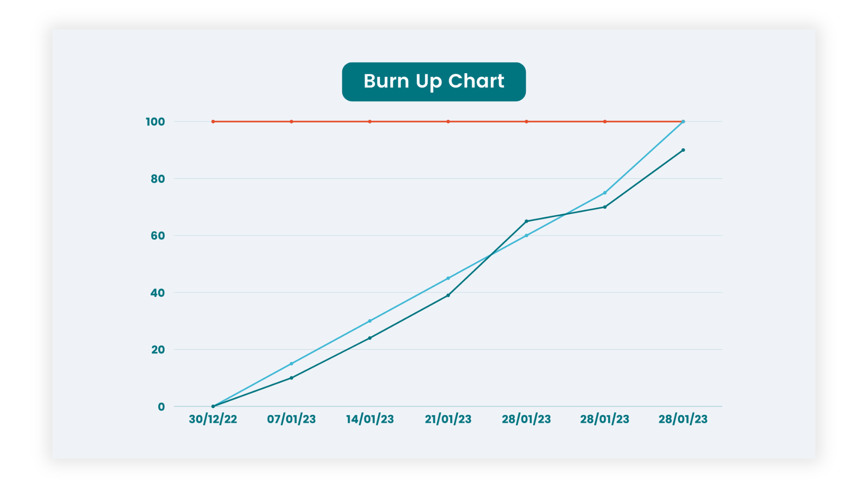This screenshot has width=868, height=488.
Task: Select the 80 y-axis label
Action: [x=157, y=179]
